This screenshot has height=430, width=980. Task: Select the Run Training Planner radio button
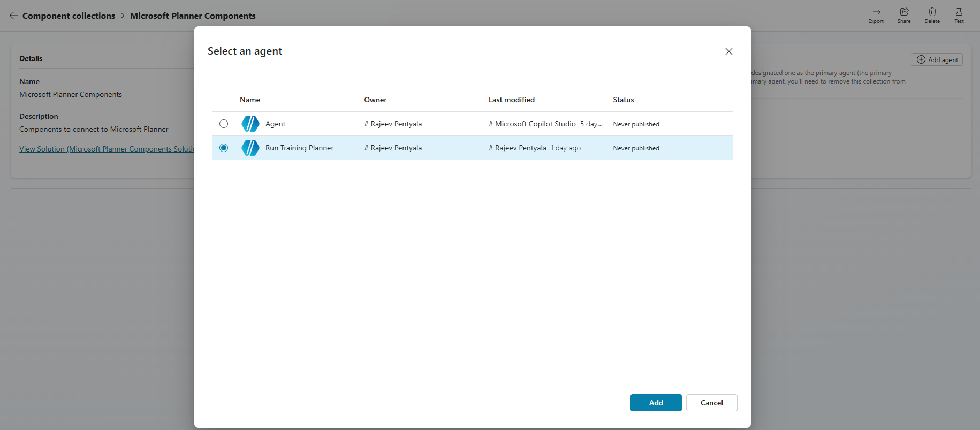pos(224,148)
